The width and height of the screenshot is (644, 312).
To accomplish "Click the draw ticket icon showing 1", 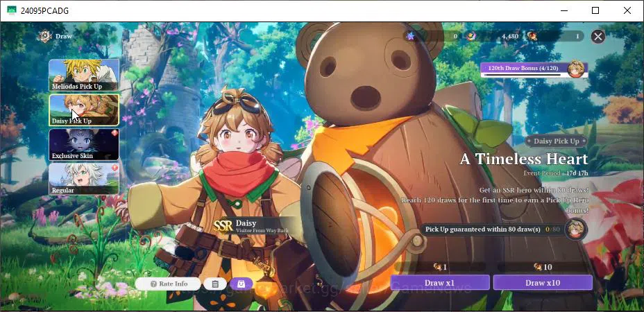I will 532,36.
